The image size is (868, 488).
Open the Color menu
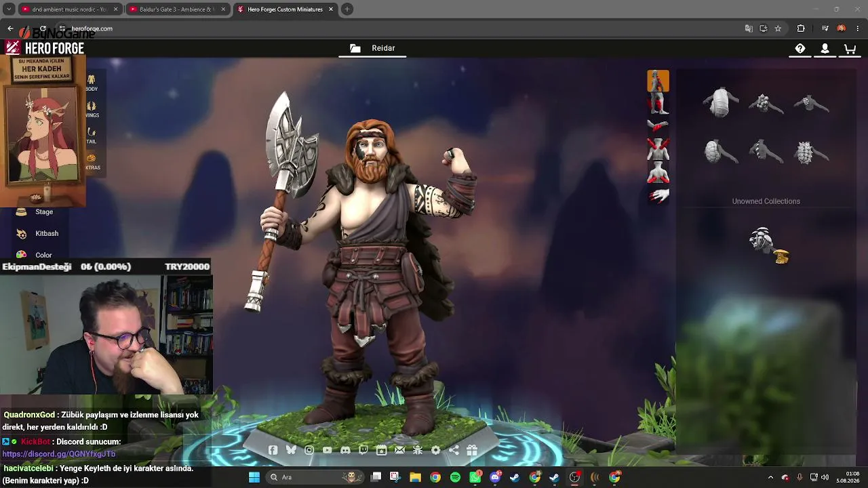[35, 255]
